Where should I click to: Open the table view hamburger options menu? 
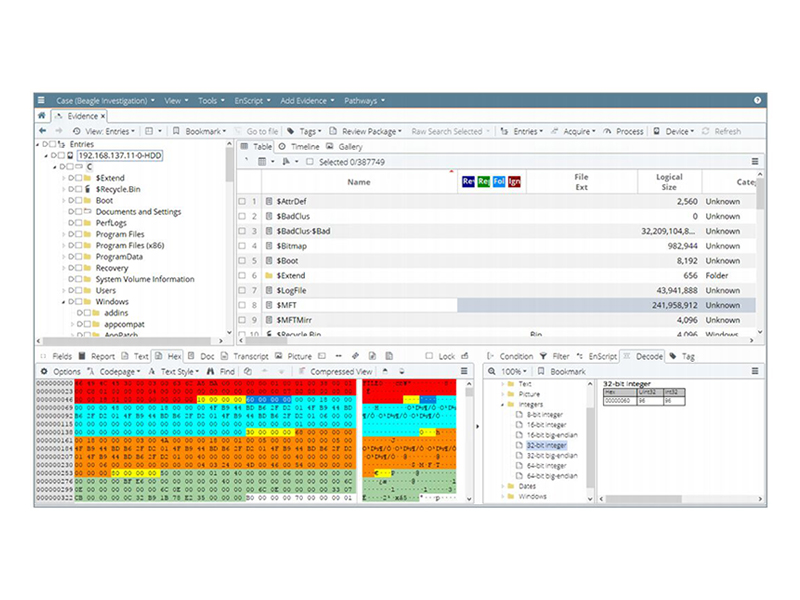click(755, 161)
